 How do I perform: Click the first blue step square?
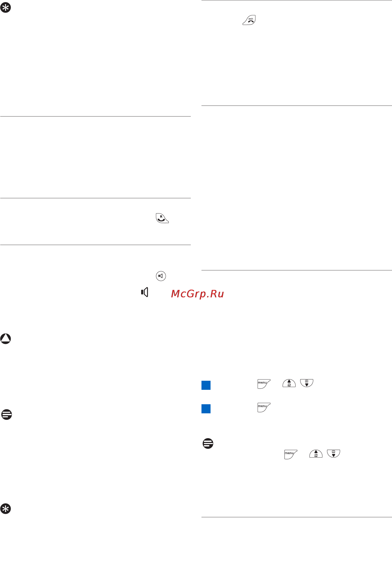(x=206, y=385)
